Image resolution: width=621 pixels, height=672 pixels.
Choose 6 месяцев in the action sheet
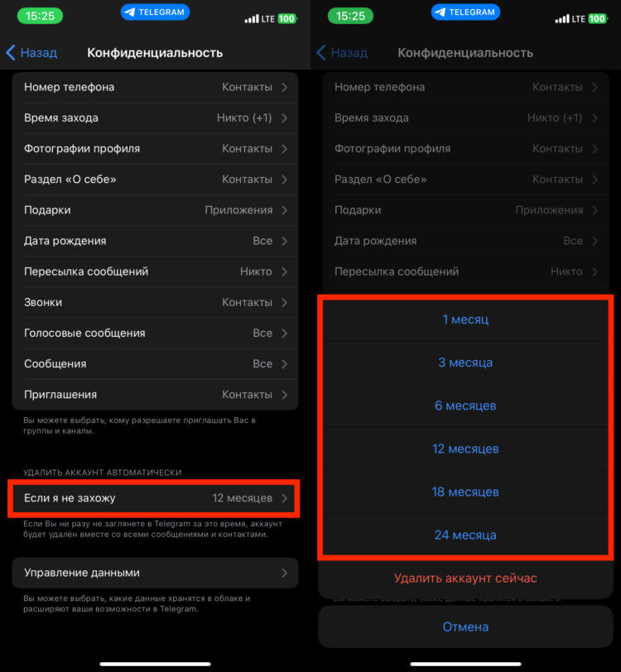465,406
